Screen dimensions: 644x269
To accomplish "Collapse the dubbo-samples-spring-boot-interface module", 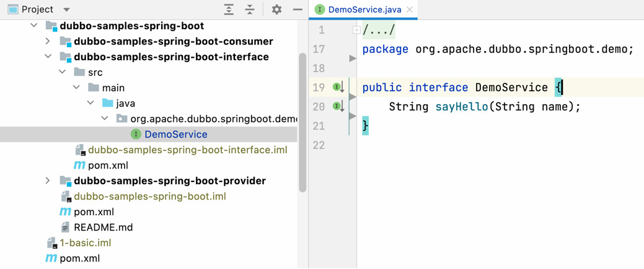I will tap(48, 57).
